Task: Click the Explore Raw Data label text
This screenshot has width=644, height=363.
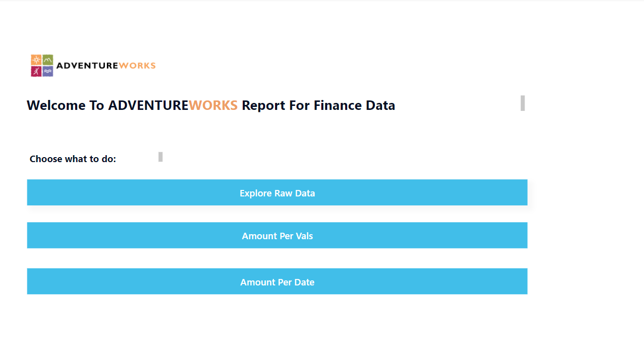Action: (277, 193)
